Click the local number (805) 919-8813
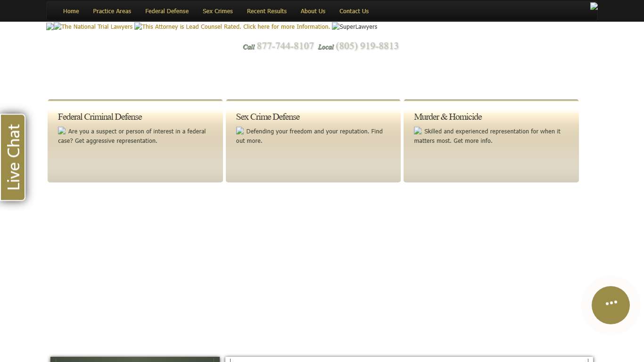644x362 pixels. 367,46
